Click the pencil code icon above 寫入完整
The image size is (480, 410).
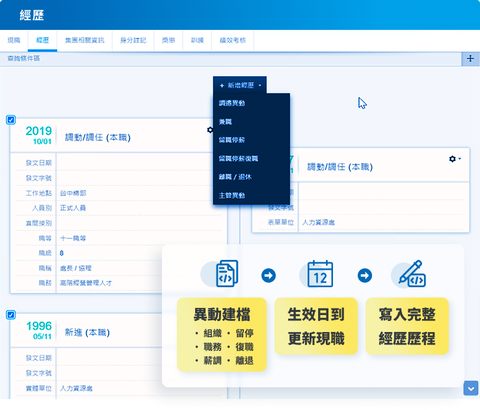pyautogui.click(x=412, y=274)
